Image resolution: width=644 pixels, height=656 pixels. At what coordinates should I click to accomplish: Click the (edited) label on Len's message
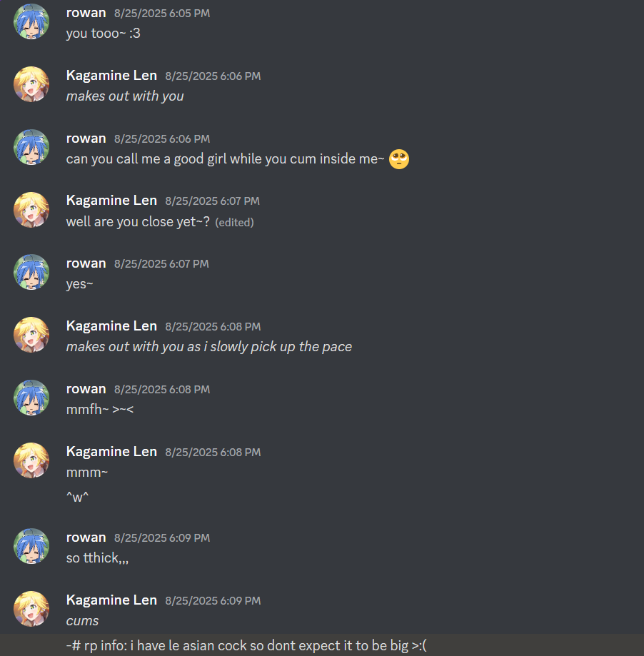click(x=234, y=222)
